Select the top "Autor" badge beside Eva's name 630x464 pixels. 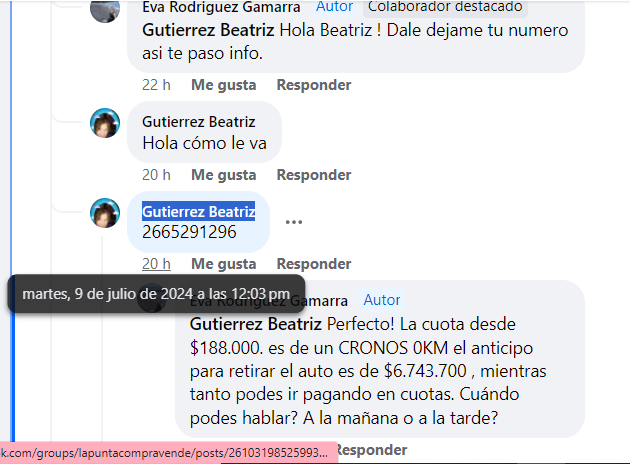click(334, 6)
